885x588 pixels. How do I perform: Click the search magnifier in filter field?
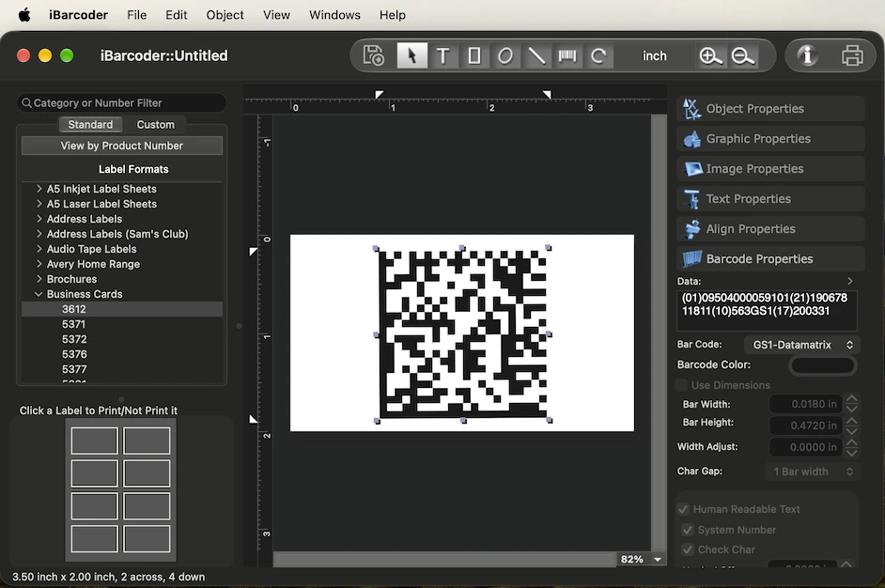click(26, 102)
